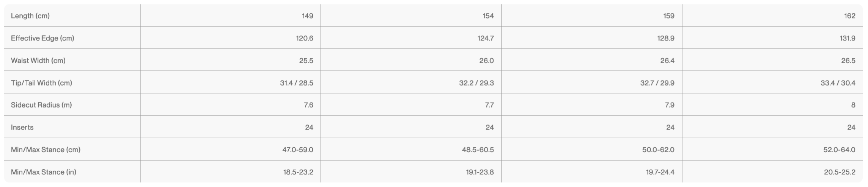Select the "Tip/Tail Width (cm)" row label

pyautogui.click(x=41, y=83)
